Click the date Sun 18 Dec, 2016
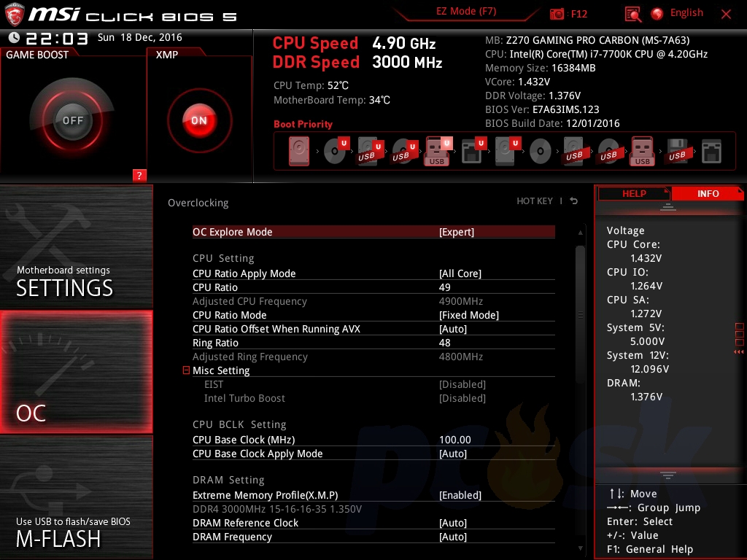Image resolution: width=747 pixels, height=560 pixels. click(x=139, y=37)
